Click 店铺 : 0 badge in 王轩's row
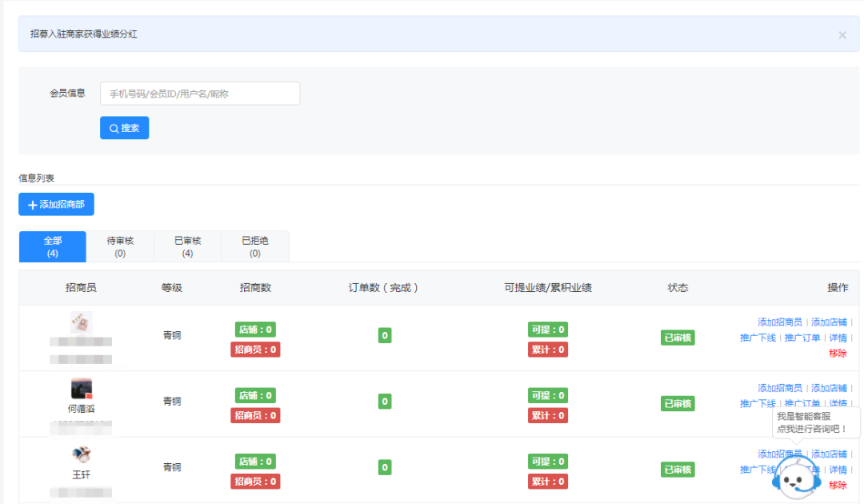The width and height of the screenshot is (864, 504). [255, 462]
